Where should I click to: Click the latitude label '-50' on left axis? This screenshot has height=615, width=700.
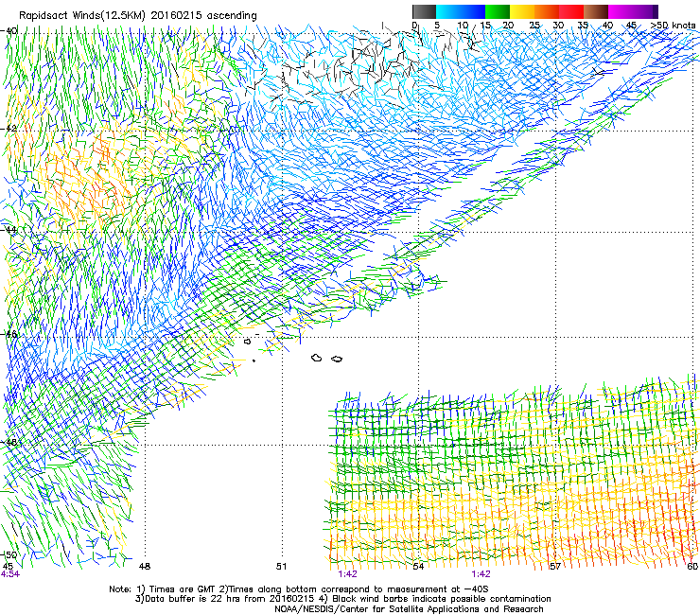tap(9, 554)
